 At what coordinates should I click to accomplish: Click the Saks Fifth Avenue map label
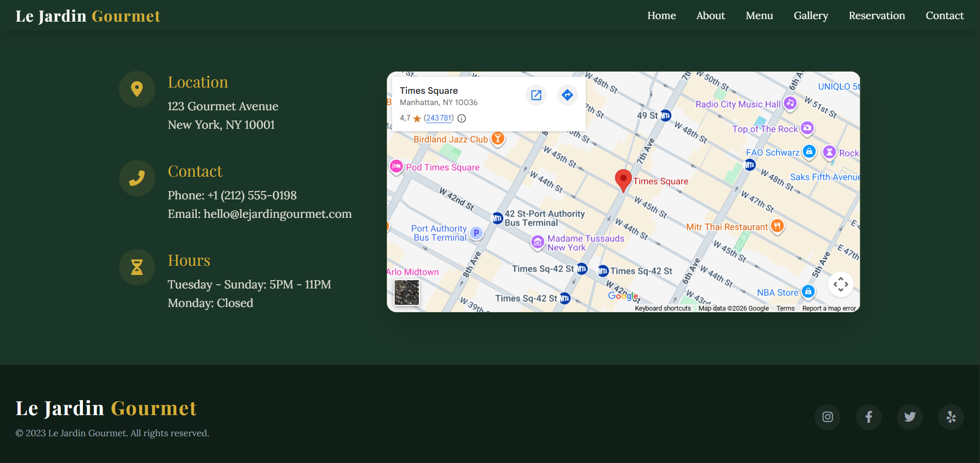[825, 177]
